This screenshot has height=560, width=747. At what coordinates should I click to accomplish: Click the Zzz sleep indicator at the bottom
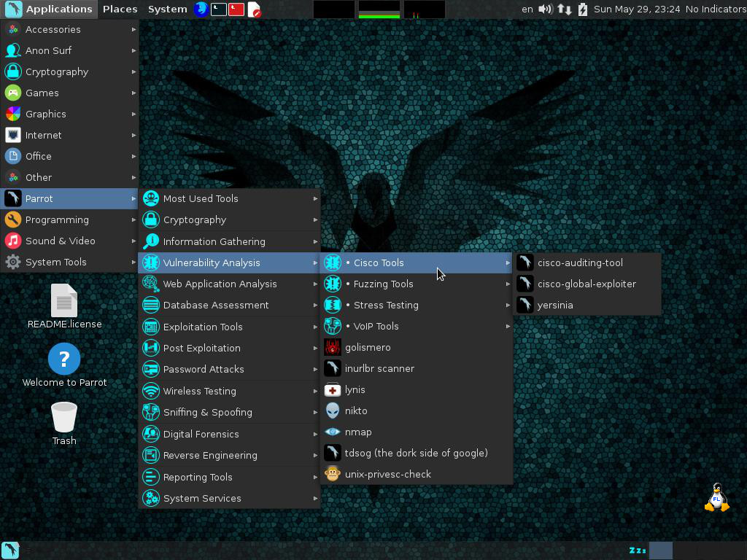637,551
